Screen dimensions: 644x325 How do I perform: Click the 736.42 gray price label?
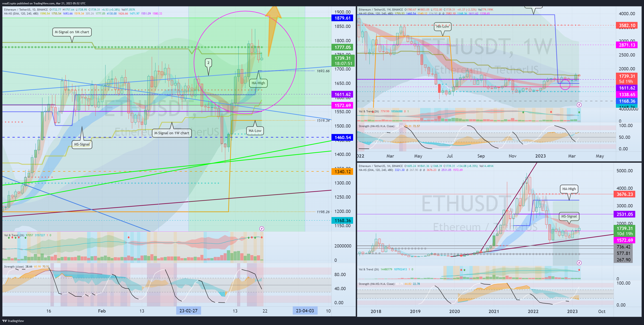pos(623,247)
